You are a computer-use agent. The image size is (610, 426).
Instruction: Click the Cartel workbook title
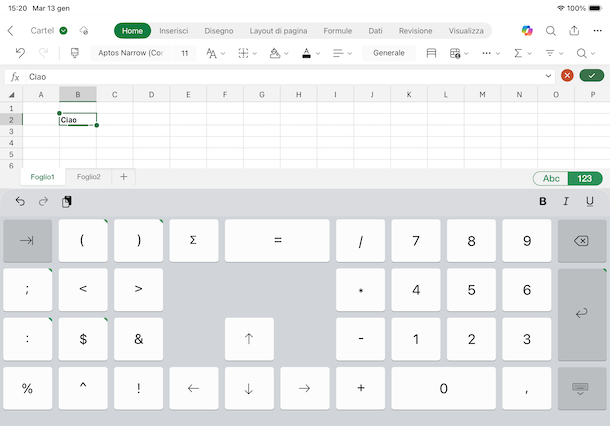(42, 30)
